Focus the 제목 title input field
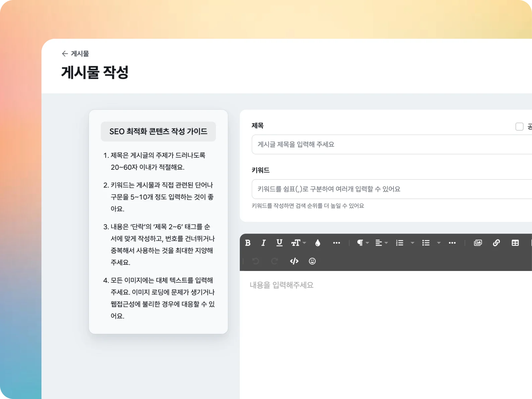Screen dimensions: 532x399 tap(392, 144)
